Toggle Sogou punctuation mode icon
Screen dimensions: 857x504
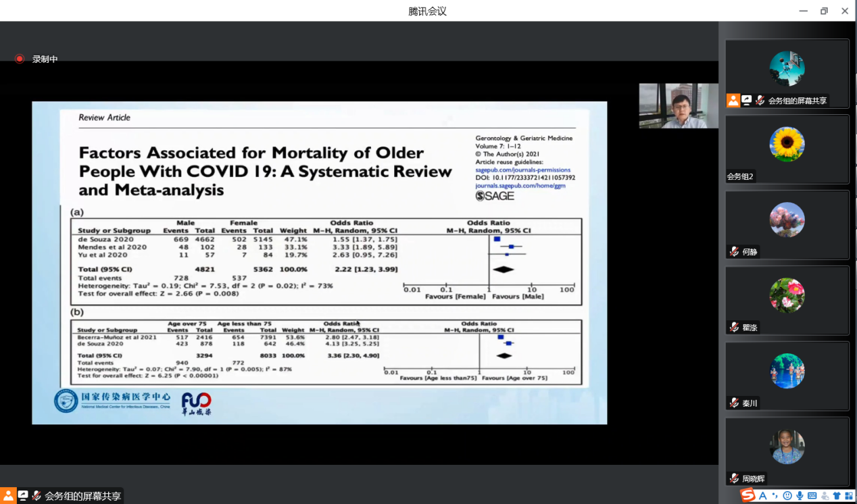775,496
